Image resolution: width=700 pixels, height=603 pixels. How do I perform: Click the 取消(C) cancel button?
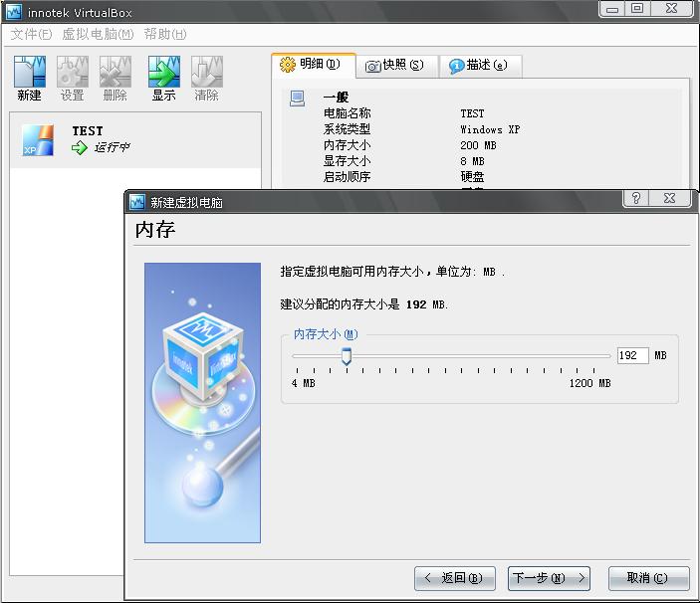pyautogui.click(x=648, y=578)
